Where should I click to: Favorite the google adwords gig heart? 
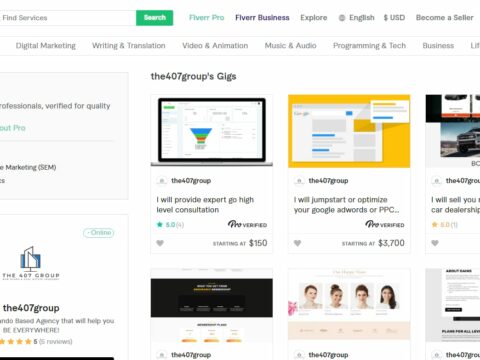297,243
